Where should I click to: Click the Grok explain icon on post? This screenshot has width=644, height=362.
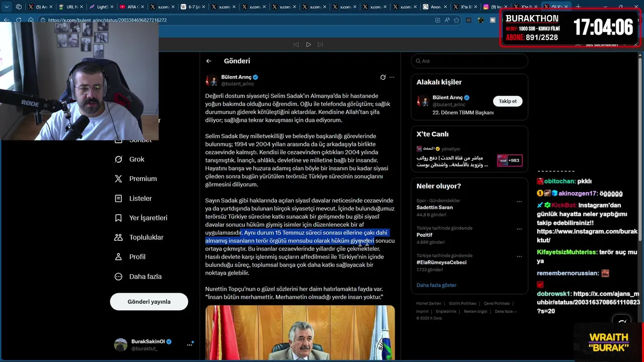pyautogui.click(x=383, y=77)
